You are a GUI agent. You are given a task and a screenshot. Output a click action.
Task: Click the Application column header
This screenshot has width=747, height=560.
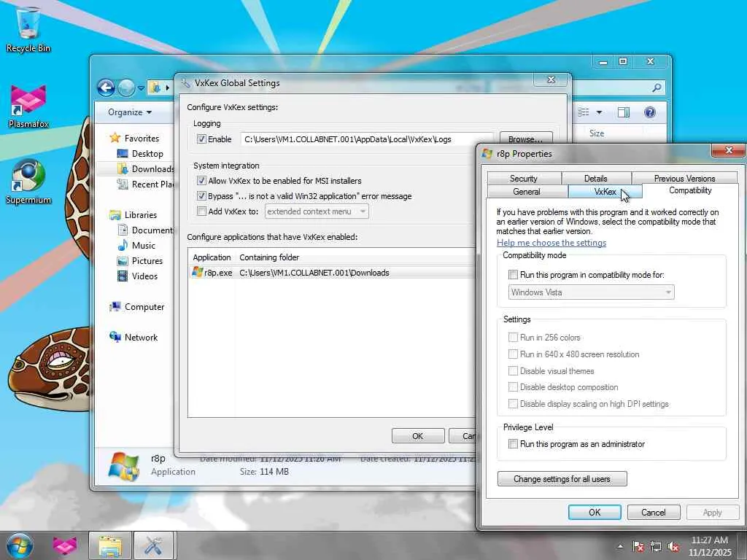(x=212, y=257)
